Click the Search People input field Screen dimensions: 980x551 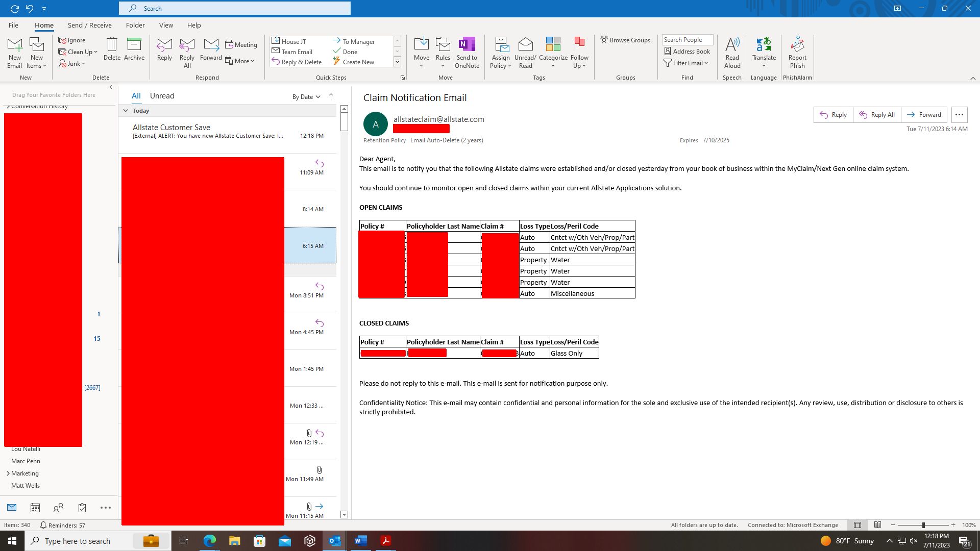pos(687,40)
